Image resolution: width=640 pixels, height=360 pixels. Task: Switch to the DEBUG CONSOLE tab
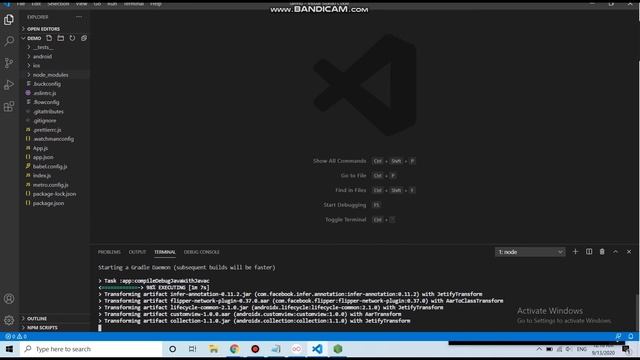(202, 252)
